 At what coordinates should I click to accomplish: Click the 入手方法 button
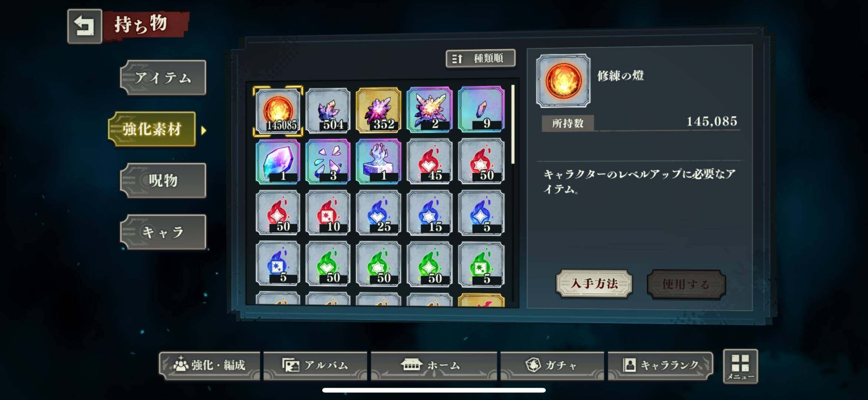[594, 284]
